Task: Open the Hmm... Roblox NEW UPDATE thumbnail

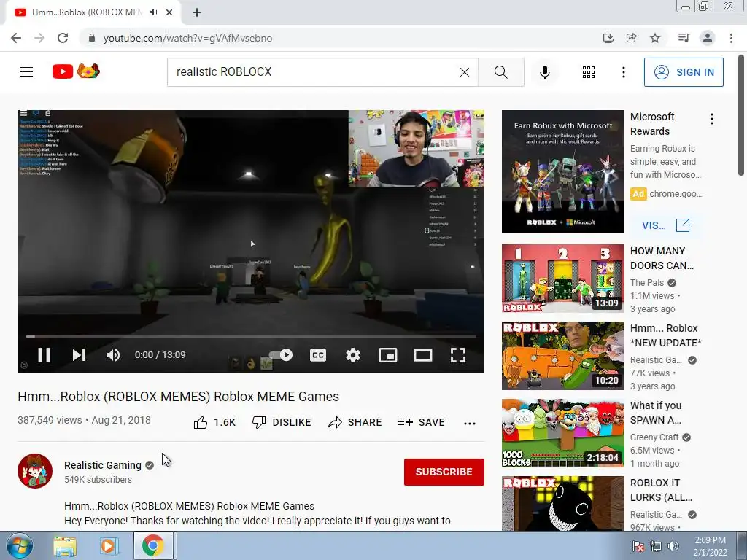Action: click(x=562, y=356)
